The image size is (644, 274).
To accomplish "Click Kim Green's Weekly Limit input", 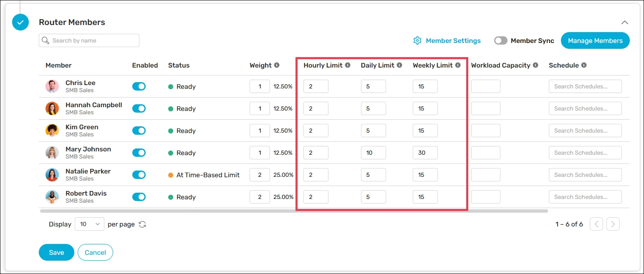I will coord(425,131).
